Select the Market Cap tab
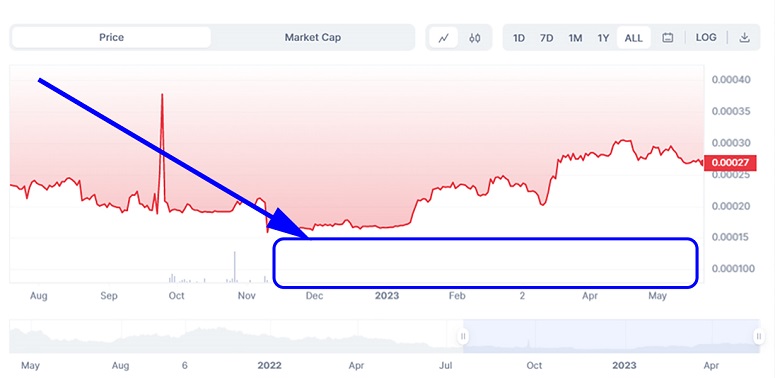The height and width of the screenshot is (378, 775). click(x=312, y=38)
